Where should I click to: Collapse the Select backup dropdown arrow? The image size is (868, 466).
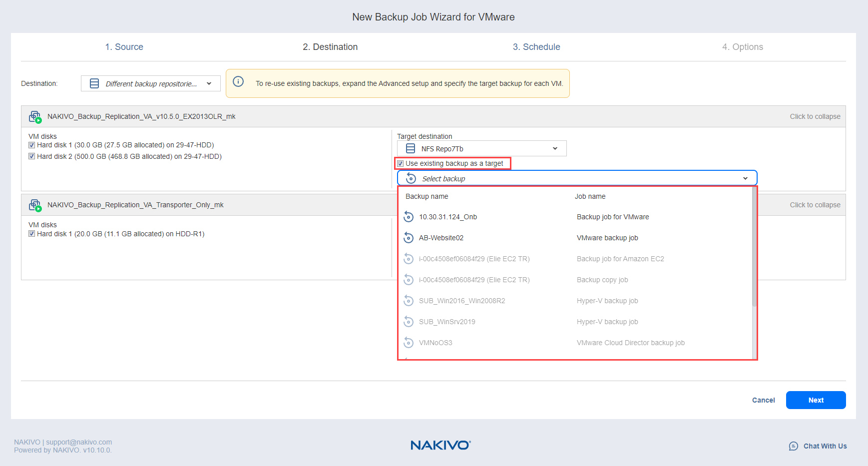pos(745,178)
